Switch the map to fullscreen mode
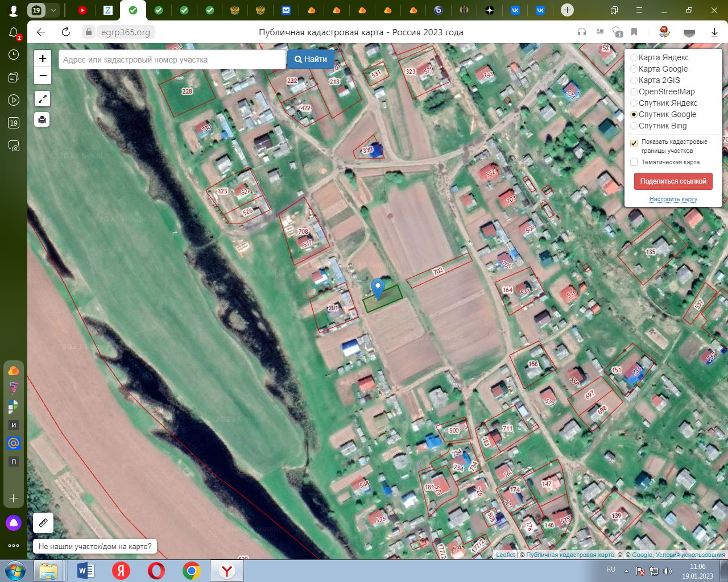This screenshot has height=582, width=728. (x=42, y=99)
